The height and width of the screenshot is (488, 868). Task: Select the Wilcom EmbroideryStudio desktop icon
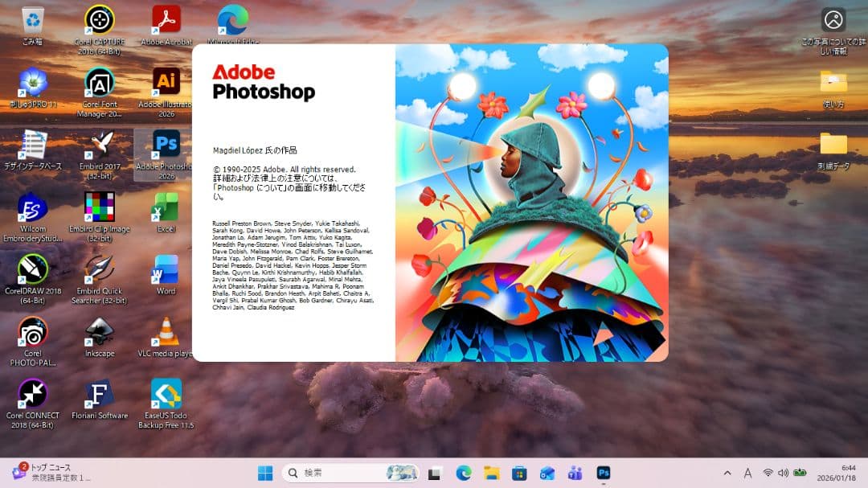(33, 207)
